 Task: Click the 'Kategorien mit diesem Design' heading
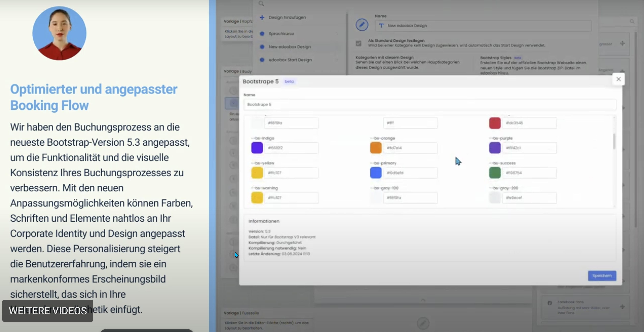pyautogui.click(x=384, y=57)
